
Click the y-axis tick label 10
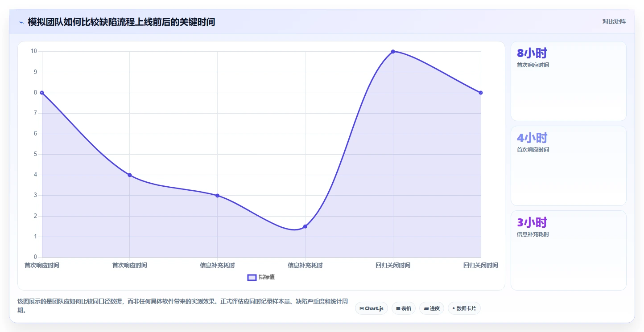coord(34,51)
